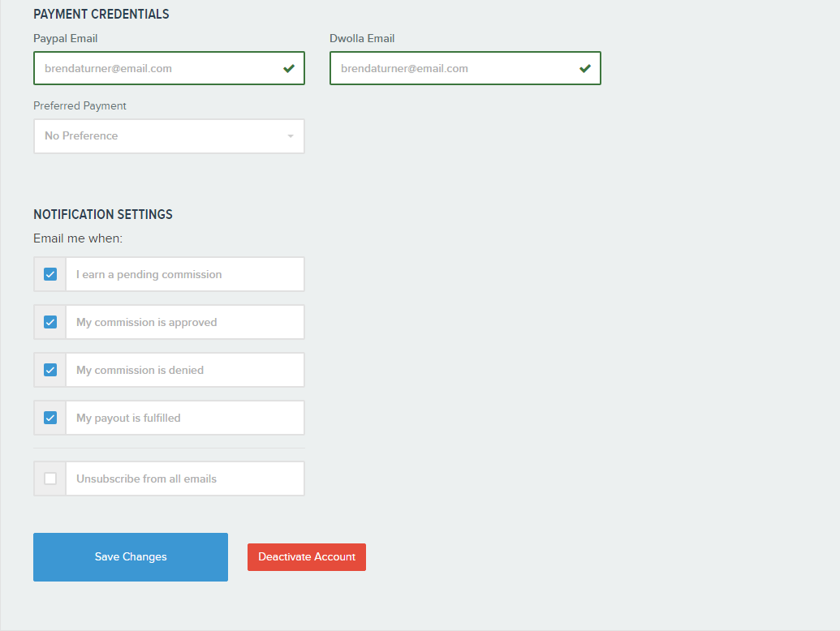Toggle 'My commission is approved' checkbox
840x631 pixels.
(x=50, y=322)
